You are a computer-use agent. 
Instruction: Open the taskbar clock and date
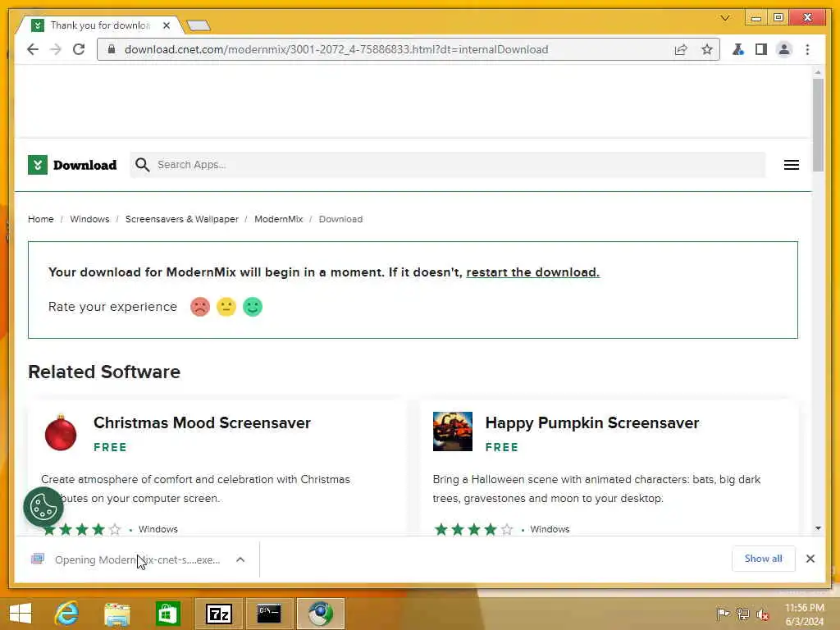tap(804, 614)
